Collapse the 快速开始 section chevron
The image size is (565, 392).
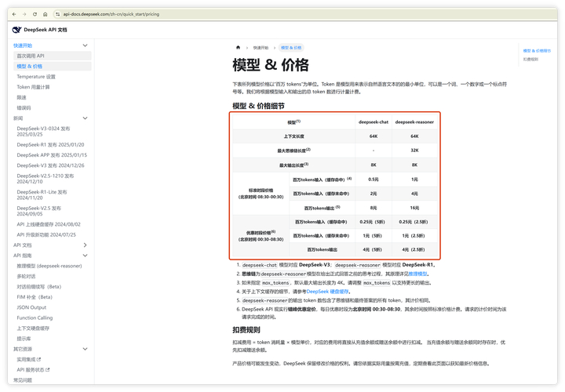[85, 45]
